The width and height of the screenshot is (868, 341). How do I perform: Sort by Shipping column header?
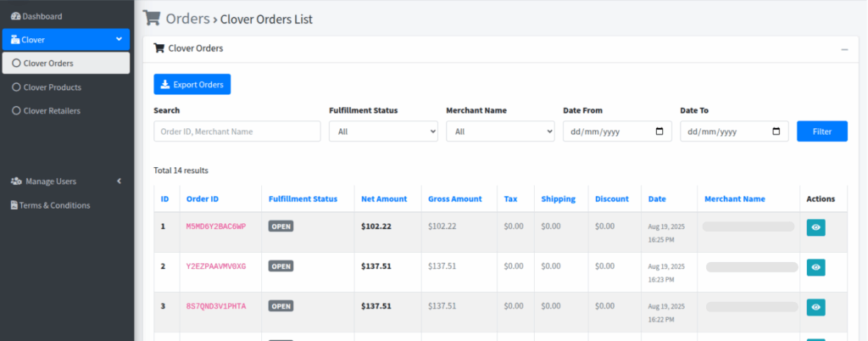pyautogui.click(x=558, y=198)
